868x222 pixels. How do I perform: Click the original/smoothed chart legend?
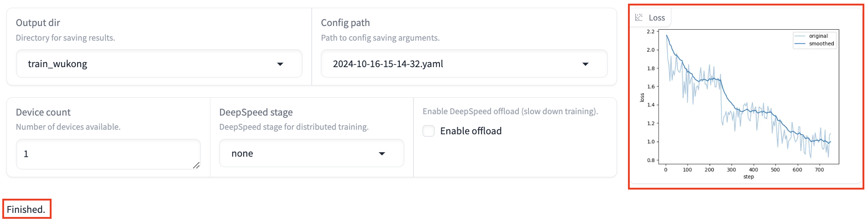tap(815, 40)
